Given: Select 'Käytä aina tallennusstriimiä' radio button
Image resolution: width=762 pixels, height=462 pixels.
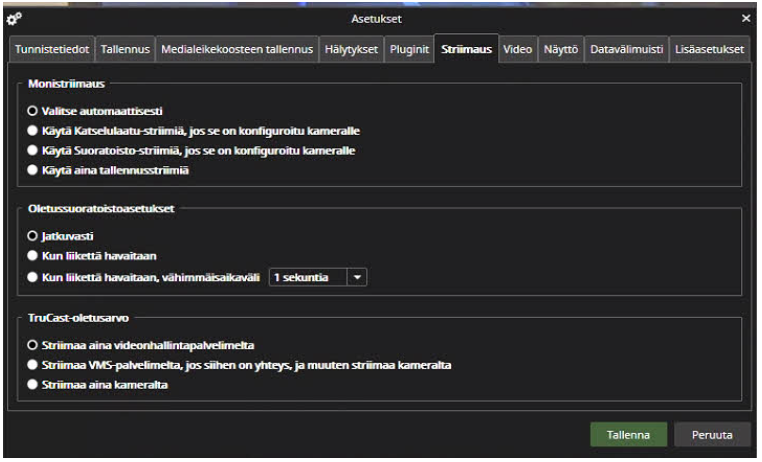Looking at the screenshot, I should pyautogui.click(x=33, y=170).
